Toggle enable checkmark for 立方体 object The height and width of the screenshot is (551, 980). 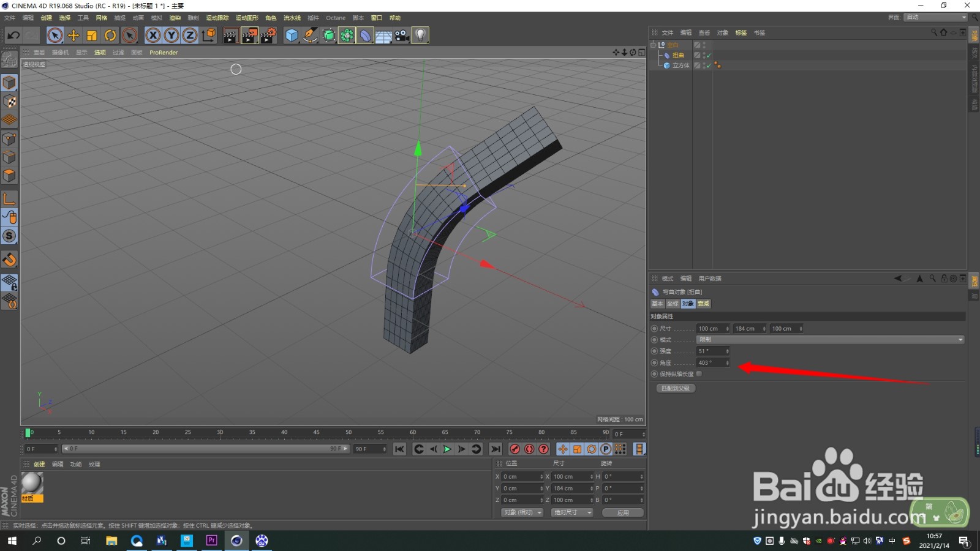tap(709, 66)
